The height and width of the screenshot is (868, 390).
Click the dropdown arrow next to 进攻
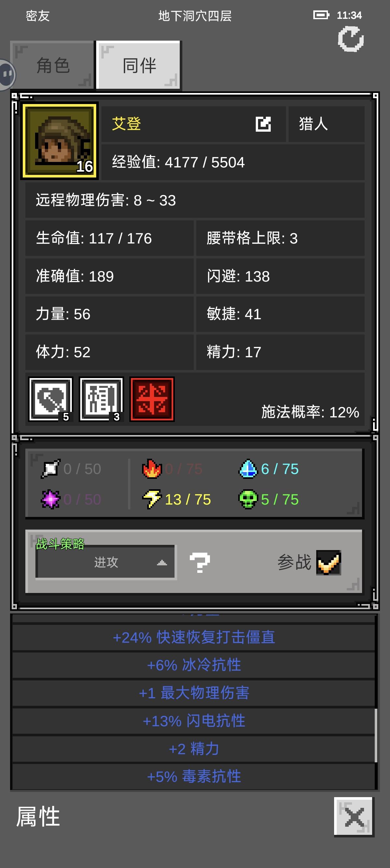(162, 562)
